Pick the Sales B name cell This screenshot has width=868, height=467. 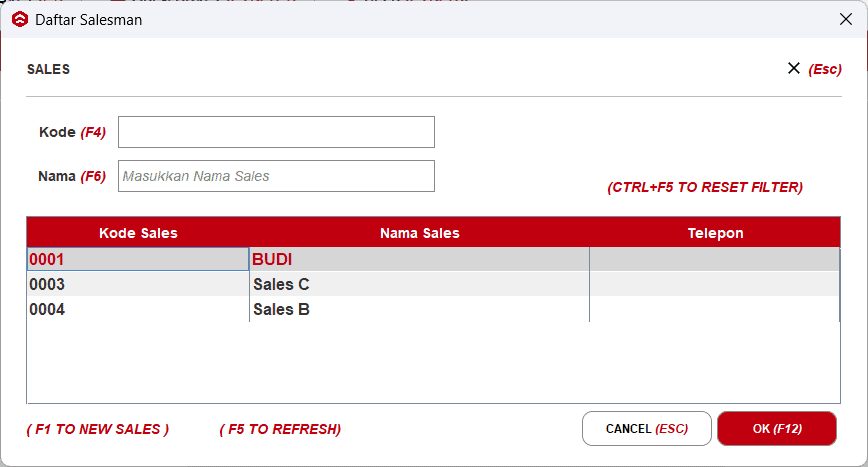pyautogui.click(x=420, y=309)
